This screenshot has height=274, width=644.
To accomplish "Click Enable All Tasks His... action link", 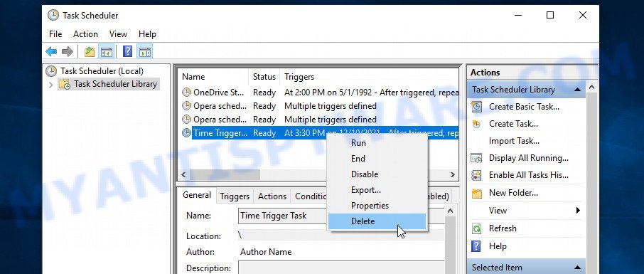I will coord(529,175).
